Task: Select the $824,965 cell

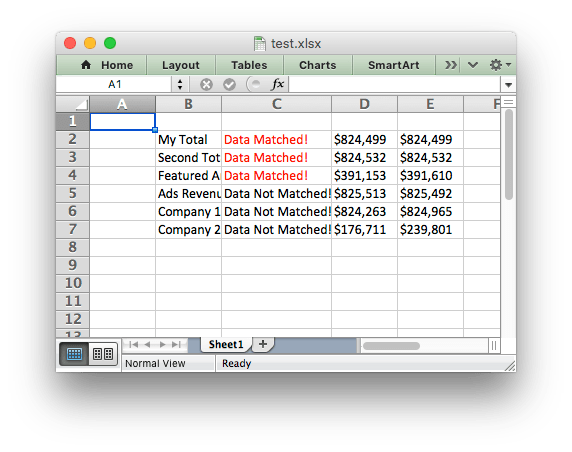Action: (430, 212)
